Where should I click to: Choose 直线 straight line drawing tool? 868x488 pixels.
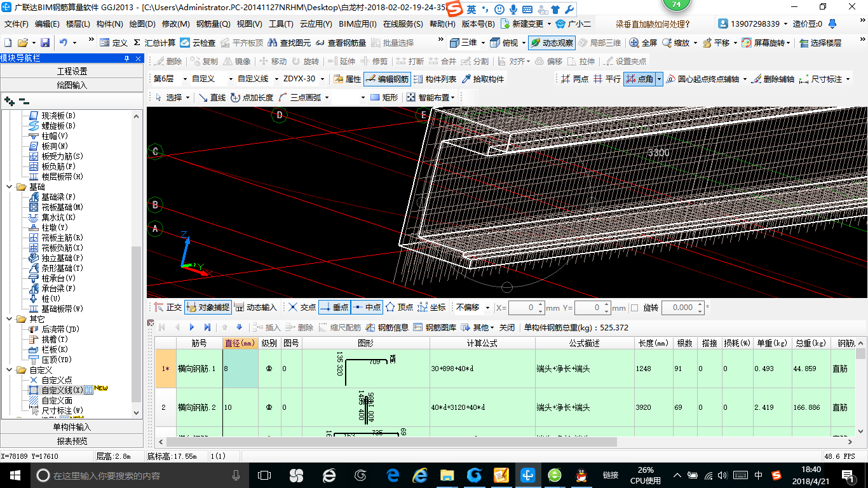click(x=212, y=97)
